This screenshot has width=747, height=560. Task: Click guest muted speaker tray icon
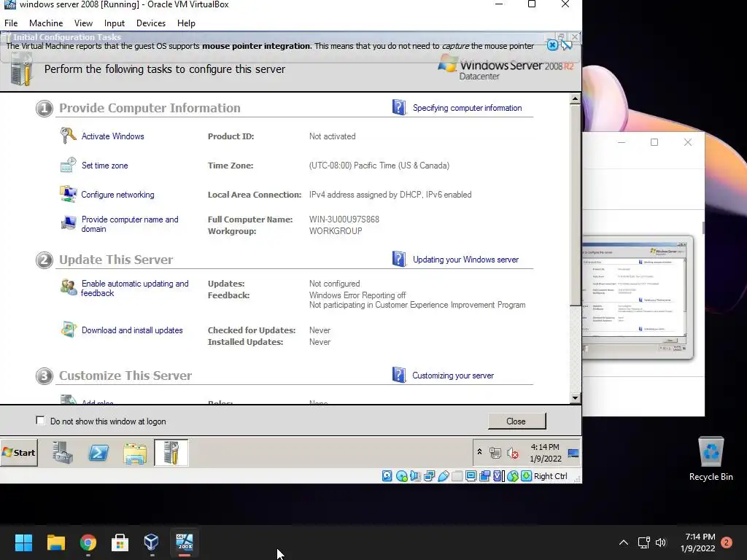tap(513, 453)
